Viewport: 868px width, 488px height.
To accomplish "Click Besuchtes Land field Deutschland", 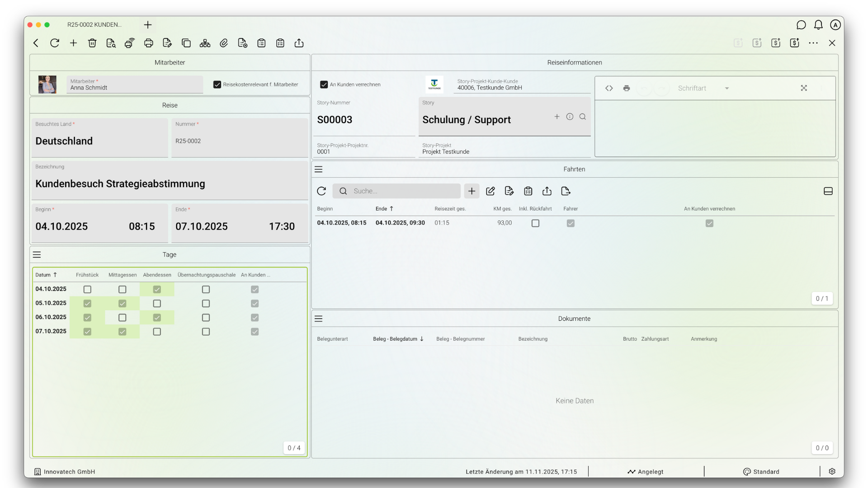I will click(x=99, y=137).
